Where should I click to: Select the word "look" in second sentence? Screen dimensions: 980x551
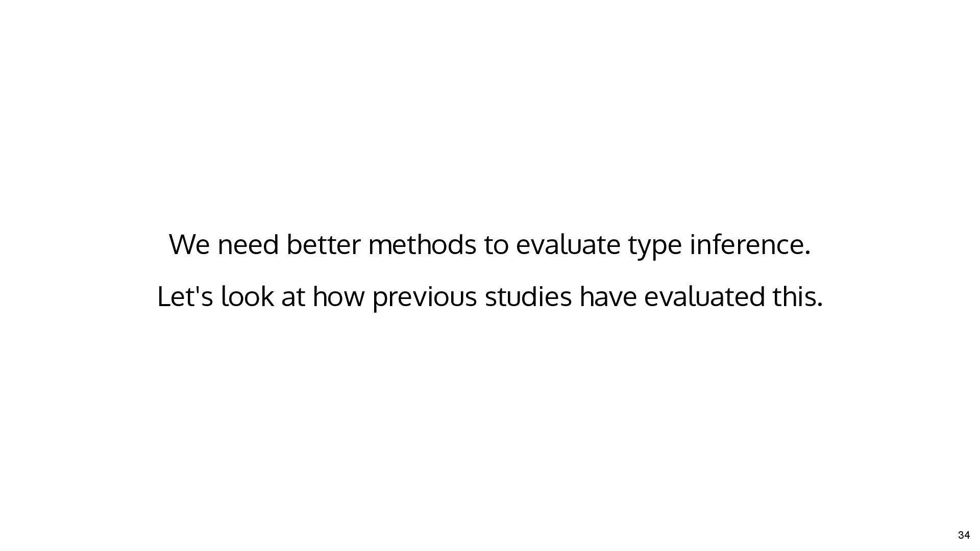click(x=247, y=296)
